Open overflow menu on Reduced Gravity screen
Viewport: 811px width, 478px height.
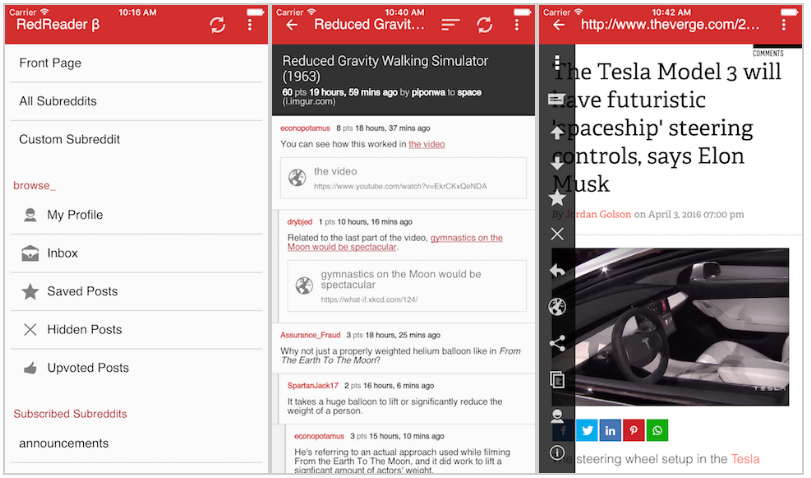[517, 24]
